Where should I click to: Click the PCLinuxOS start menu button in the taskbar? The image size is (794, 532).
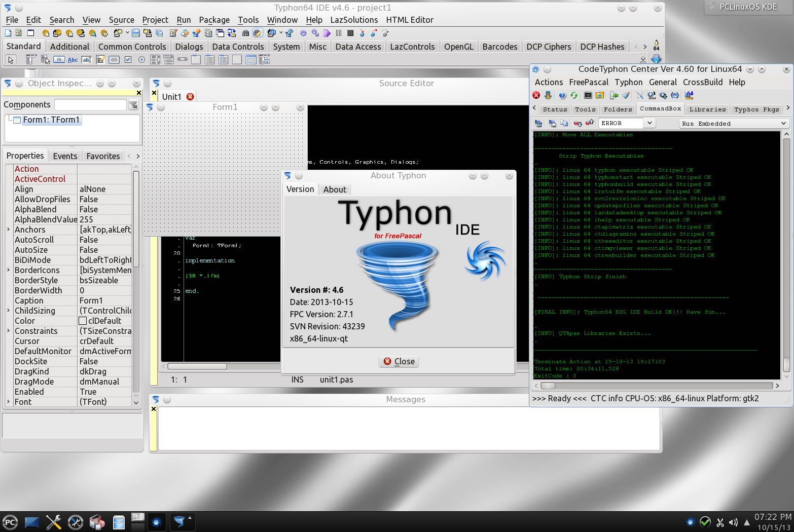[x=10, y=522]
